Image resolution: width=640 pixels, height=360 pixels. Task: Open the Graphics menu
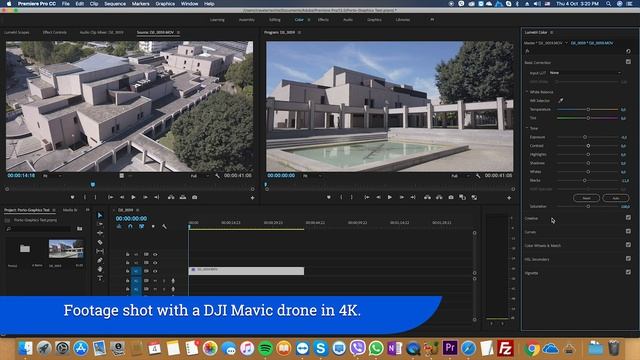tap(165, 4)
